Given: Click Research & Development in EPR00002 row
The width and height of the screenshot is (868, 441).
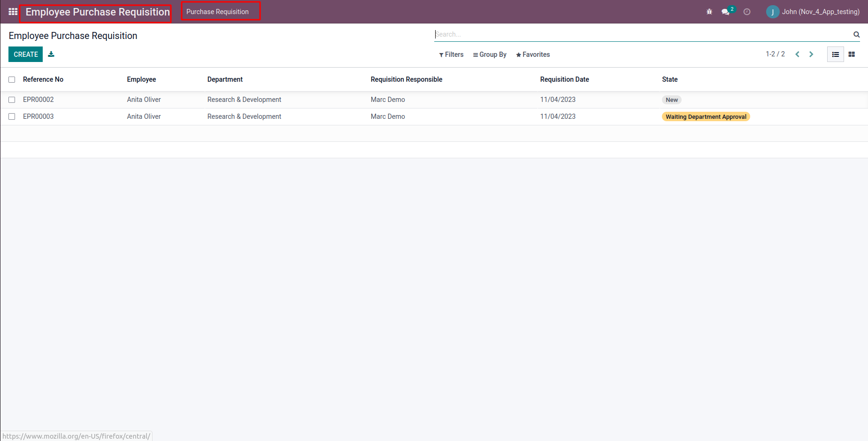Looking at the screenshot, I should (x=244, y=100).
